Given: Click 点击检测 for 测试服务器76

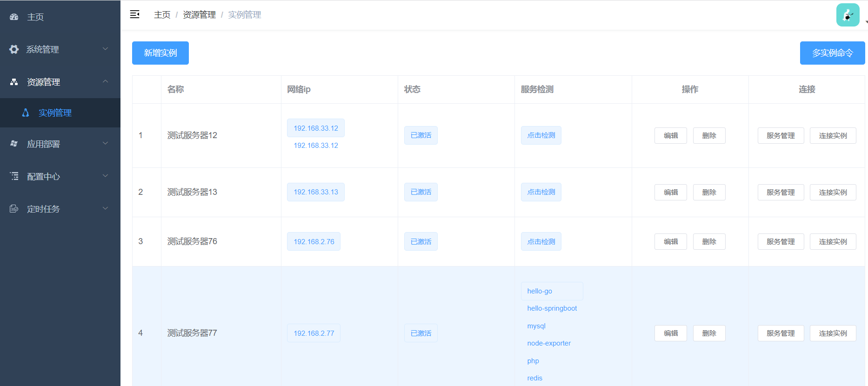Looking at the screenshot, I should point(541,241).
